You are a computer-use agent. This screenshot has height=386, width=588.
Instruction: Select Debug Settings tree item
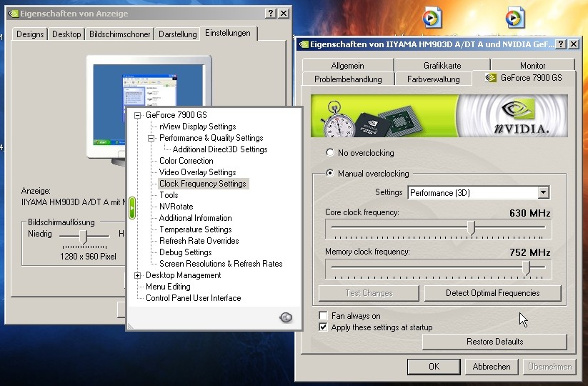pos(186,252)
